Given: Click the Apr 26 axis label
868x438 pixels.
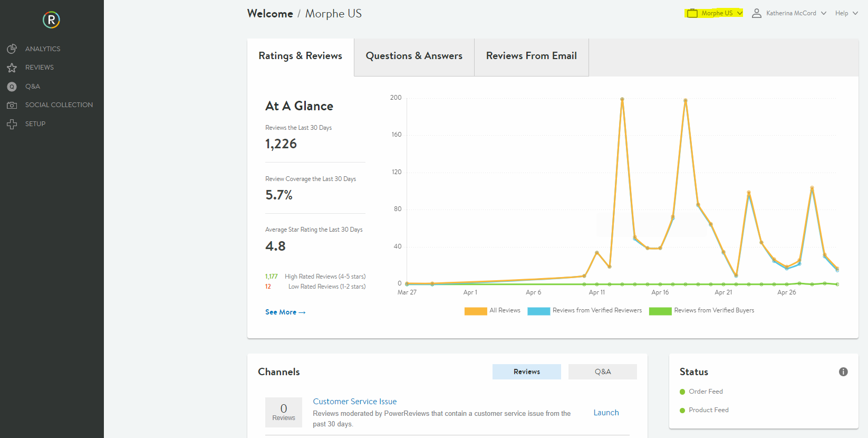Looking at the screenshot, I should click(x=787, y=292).
